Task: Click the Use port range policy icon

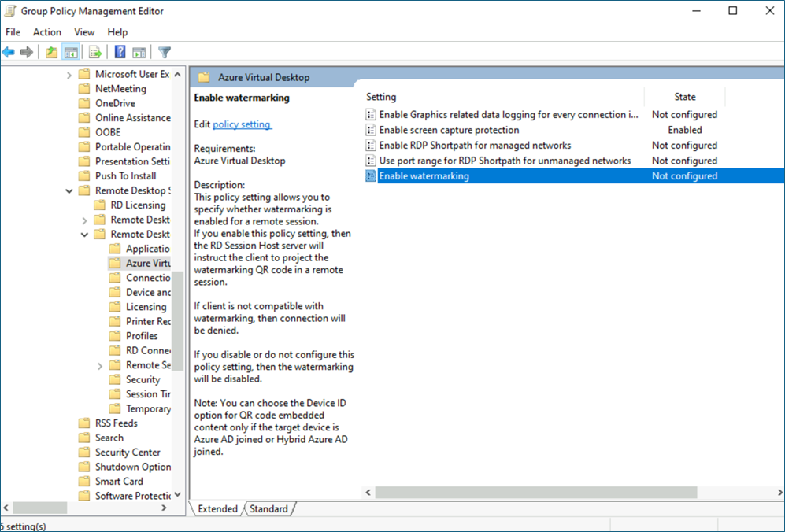Action: pos(371,161)
